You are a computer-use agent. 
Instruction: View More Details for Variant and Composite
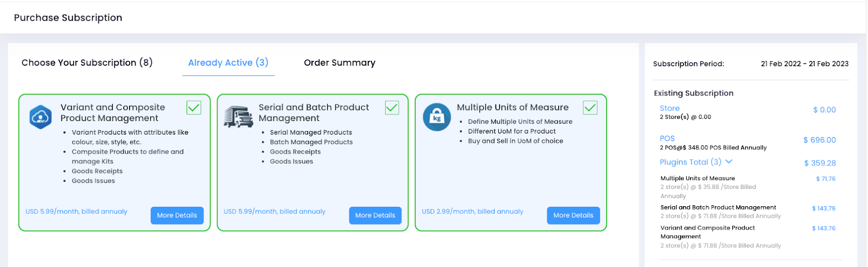pos(177,215)
